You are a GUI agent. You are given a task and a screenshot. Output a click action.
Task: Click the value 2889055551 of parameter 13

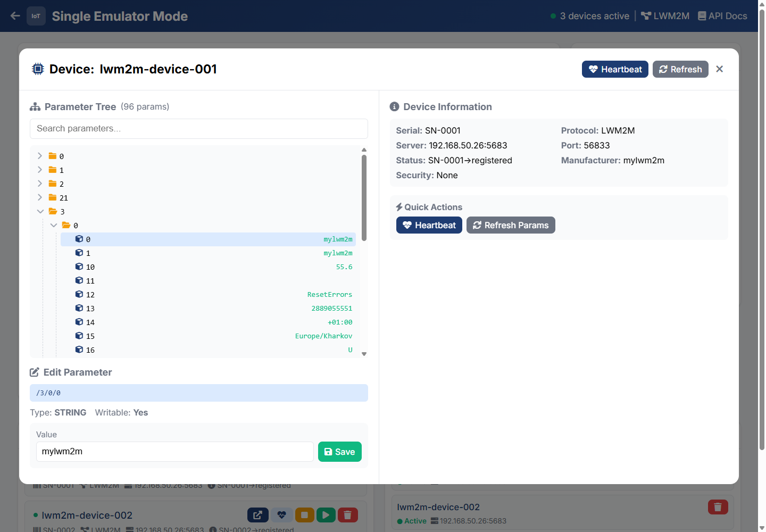(332, 309)
